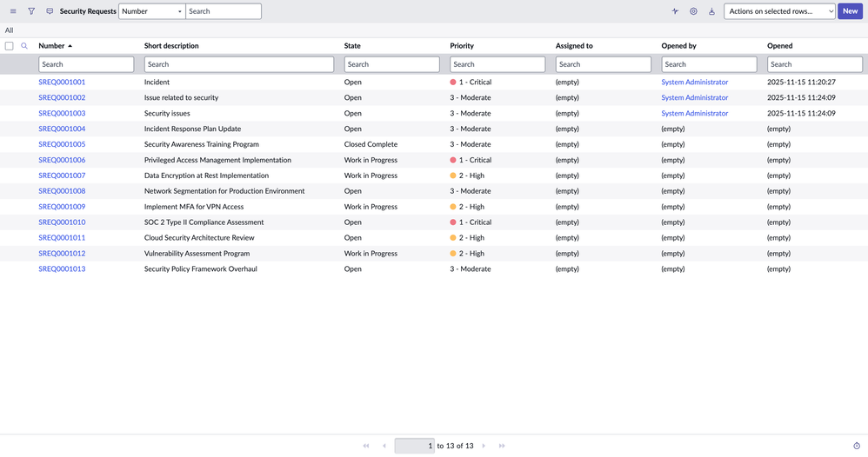Viewport: 868px width, 457px height.
Task: Click the Short description column search box
Action: [238, 64]
